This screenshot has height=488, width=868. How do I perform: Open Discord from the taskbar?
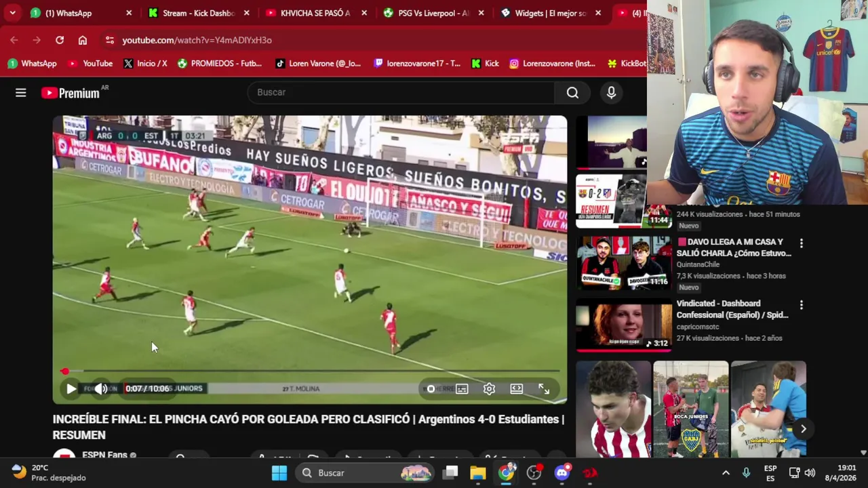(562, 473)
